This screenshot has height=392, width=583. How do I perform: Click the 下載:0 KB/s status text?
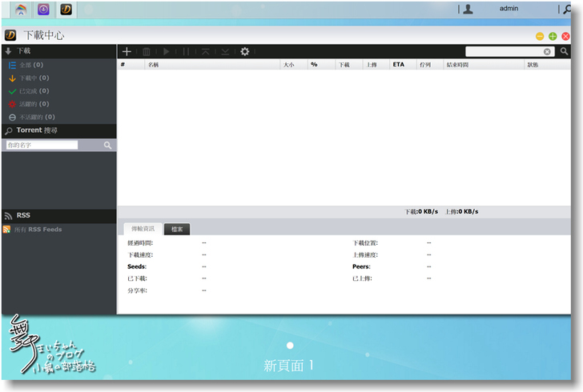pos(421,211)
